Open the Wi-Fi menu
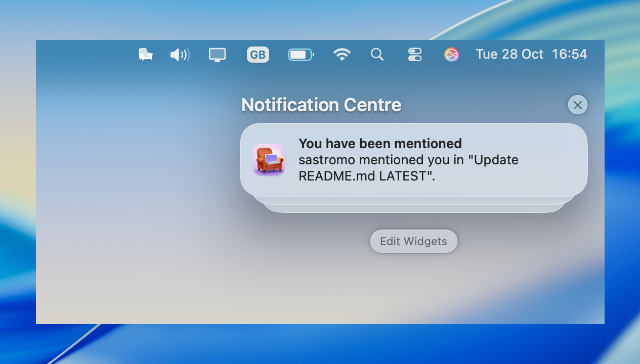 pyautogui.click(x=342, y=54)
